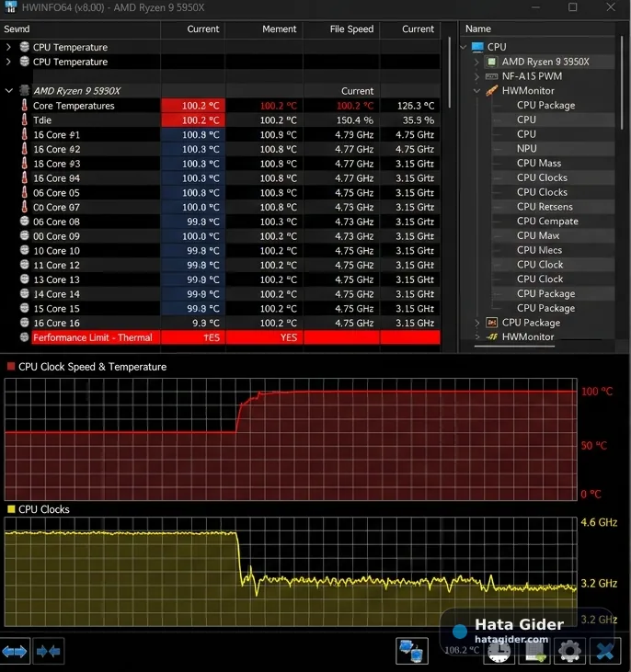Click the 35.9 % value in Tdie row
Screen dimensions: 631x672
(x=418, y=120)
